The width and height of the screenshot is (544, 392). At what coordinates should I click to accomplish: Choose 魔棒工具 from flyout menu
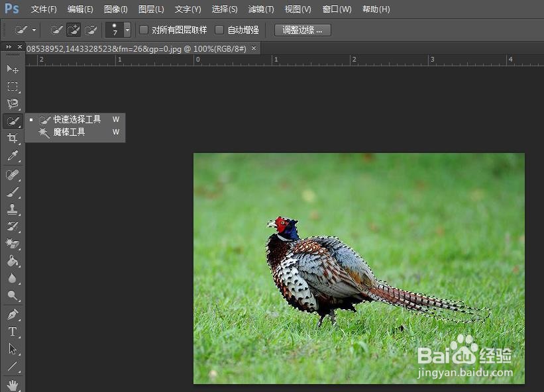point(75,132)
